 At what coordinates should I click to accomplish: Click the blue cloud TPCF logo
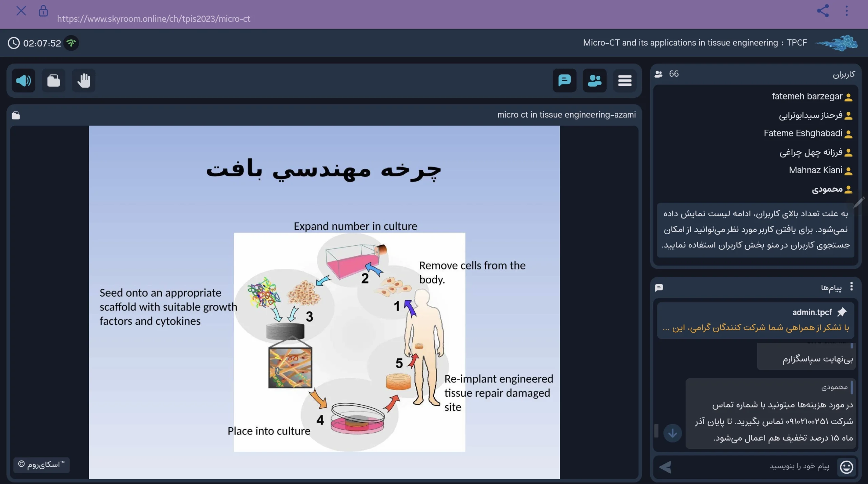[x=836, y=43]
